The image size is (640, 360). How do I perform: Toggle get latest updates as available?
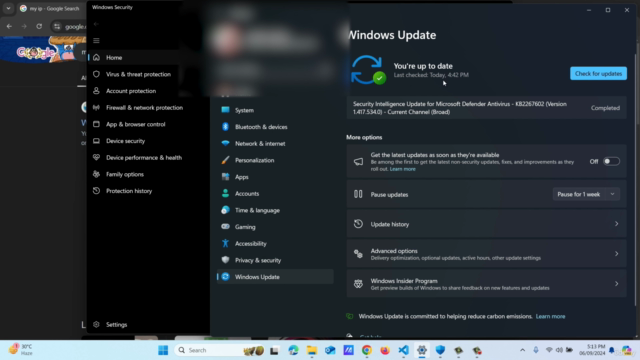pyautogui.click(x=611, y=162)
